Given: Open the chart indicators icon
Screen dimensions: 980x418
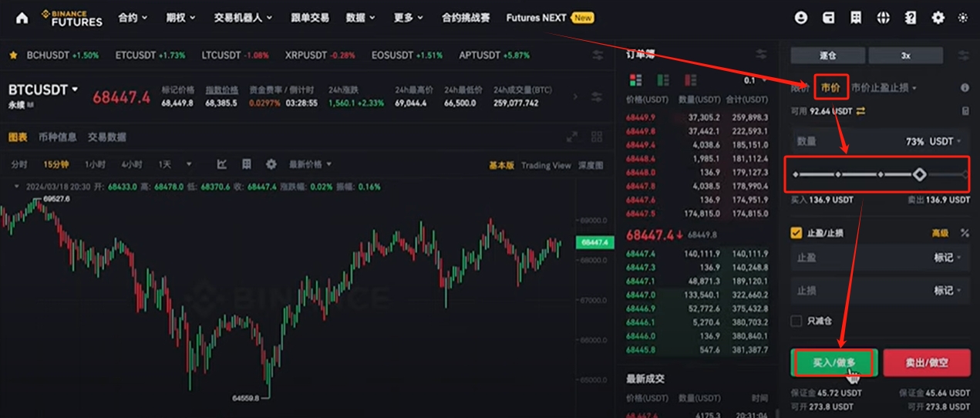Looking at the screenshot, I should click(x=221, y=164).
